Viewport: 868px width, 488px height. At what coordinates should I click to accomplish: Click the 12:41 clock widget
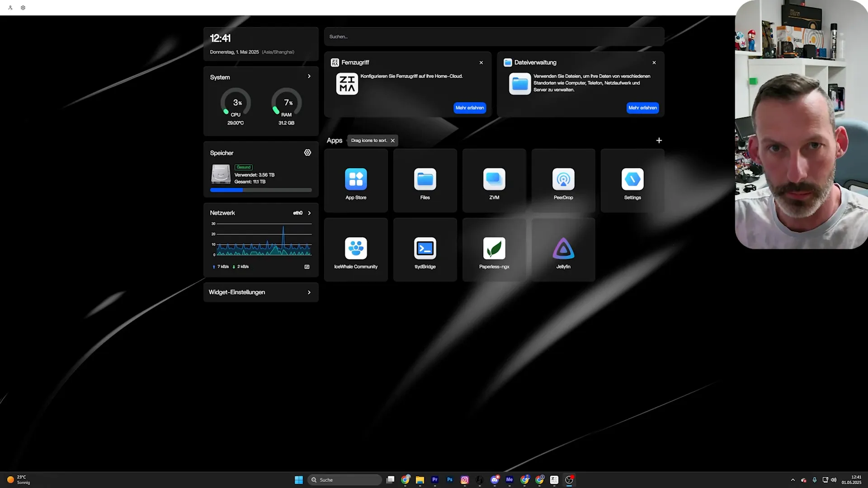[x=261, y=44]
